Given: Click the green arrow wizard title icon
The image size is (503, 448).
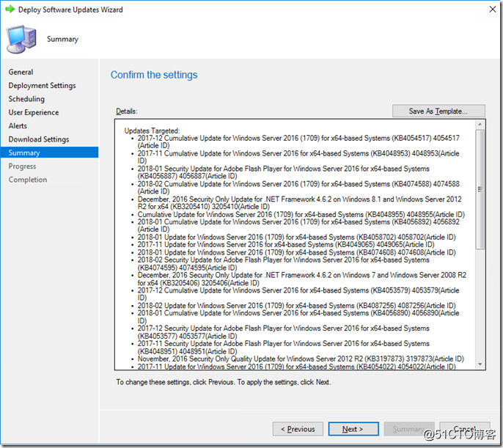Looking at the screenshot, I should [10, 10].
